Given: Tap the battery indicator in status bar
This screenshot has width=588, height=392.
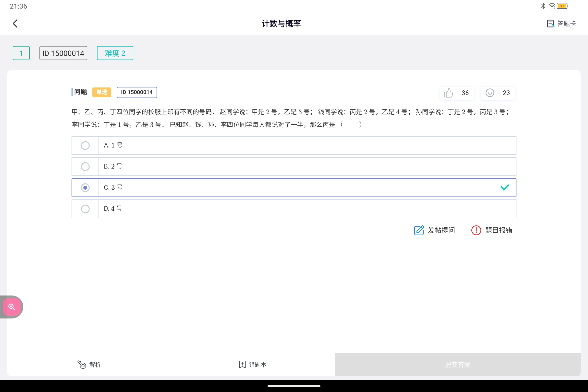Looking at the screenshot, I should pyautogui.click(x=562, y=6).
